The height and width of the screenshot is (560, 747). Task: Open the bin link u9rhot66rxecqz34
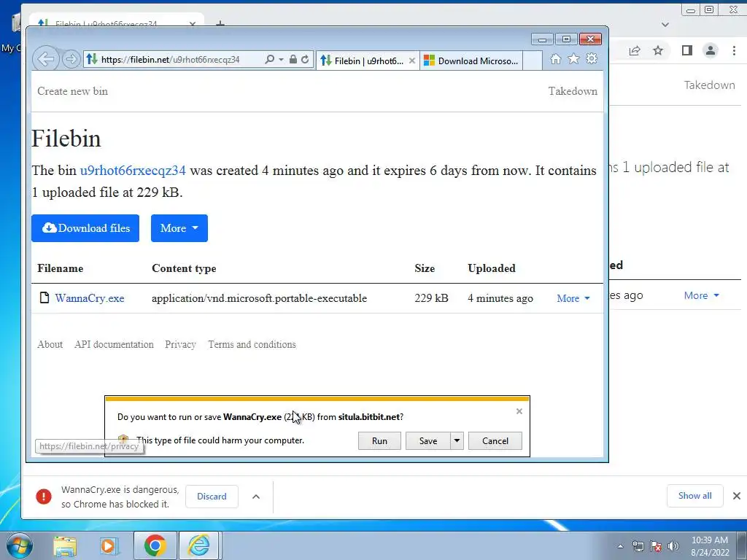tap(133, 171)
